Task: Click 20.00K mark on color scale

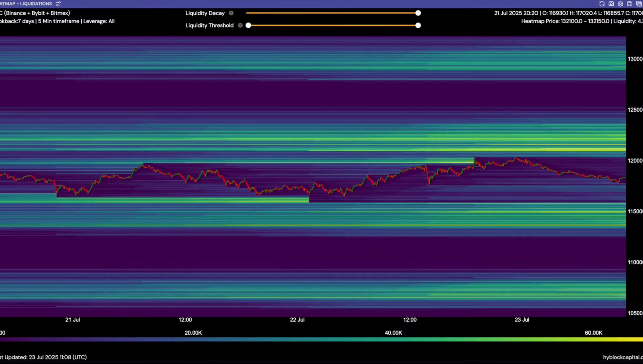Action: point(193,333)
